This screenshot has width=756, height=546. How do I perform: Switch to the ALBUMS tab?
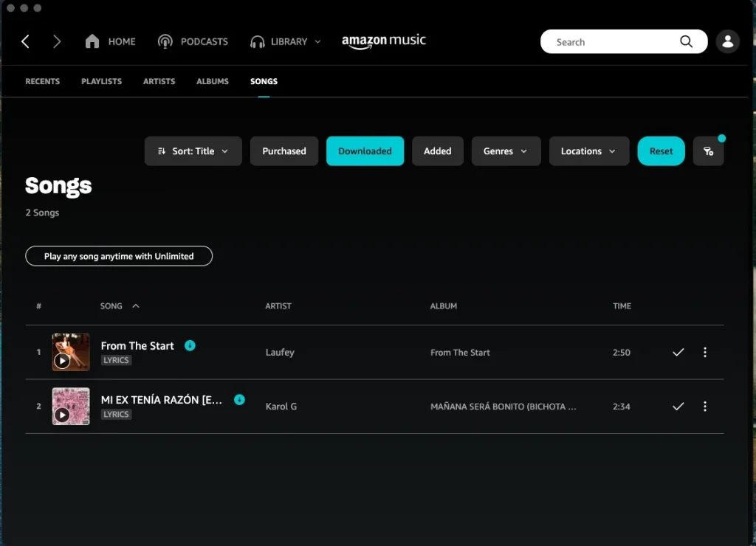tap(212, 81)
